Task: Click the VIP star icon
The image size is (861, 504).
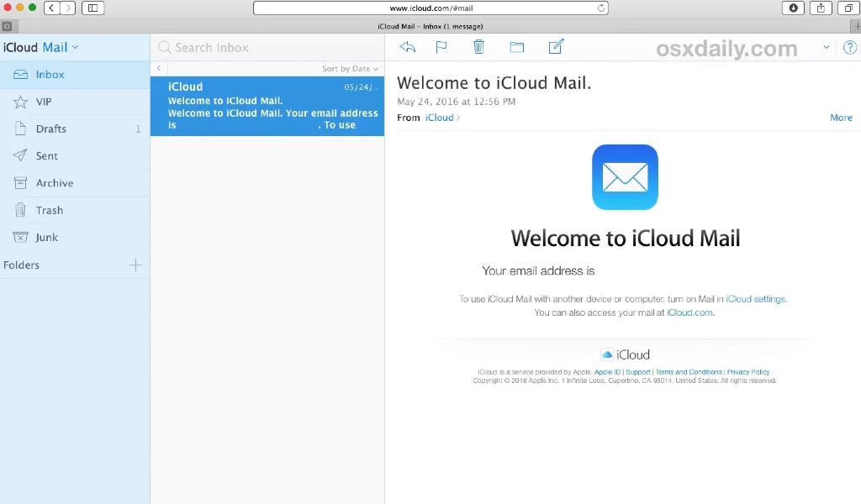Action: click(20, 102)
